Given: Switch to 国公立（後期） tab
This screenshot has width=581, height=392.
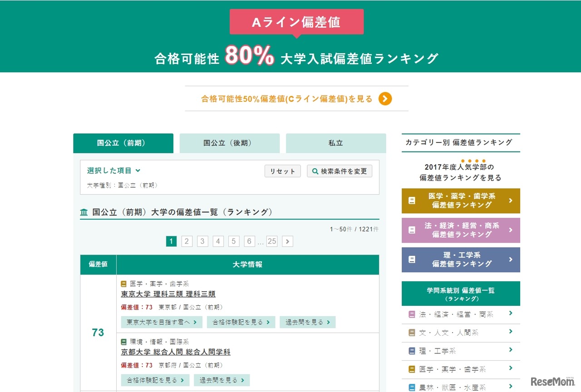Looking at the screenshot, I should [x=230, y=143].
